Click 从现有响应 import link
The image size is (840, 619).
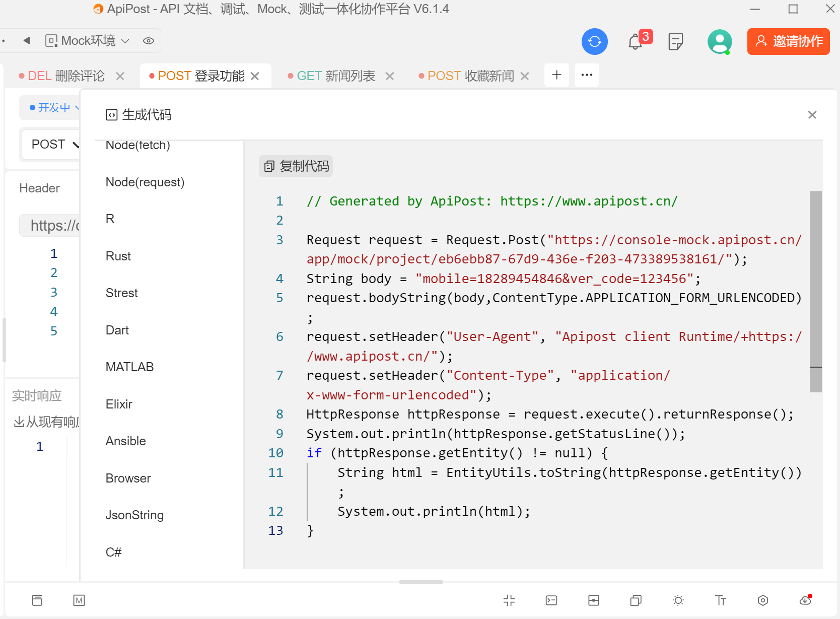46,422
